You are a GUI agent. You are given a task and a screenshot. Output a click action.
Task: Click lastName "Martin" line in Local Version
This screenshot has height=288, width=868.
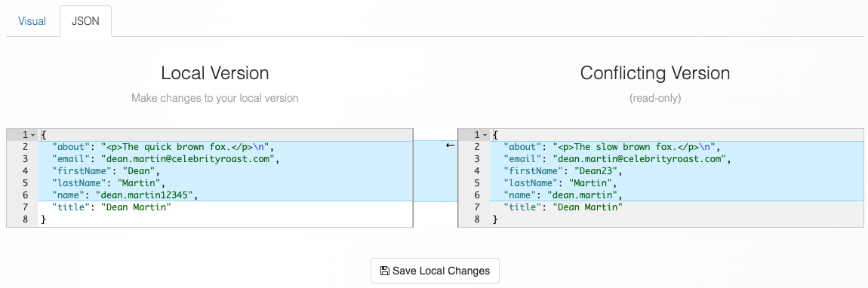click(226, 183)
